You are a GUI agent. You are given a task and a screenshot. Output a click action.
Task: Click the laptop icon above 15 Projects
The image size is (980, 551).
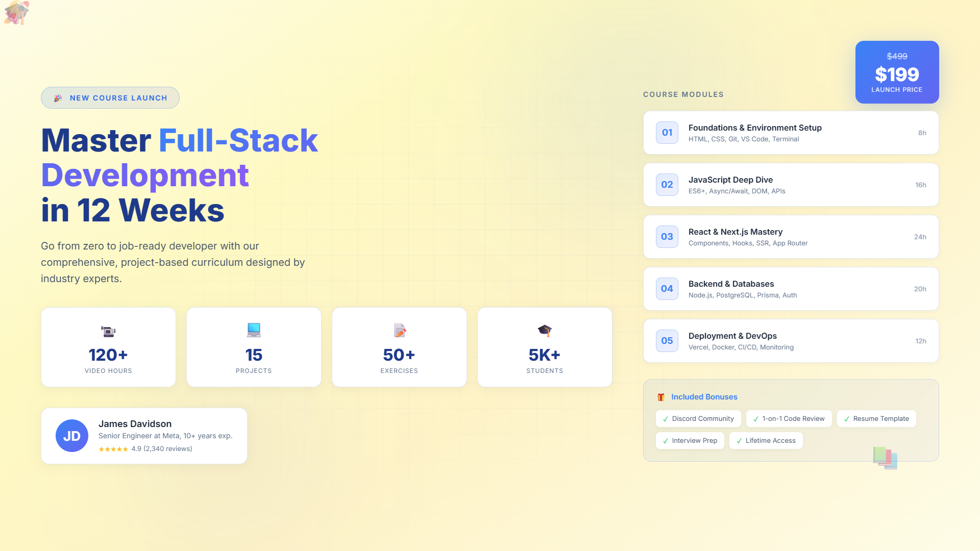coord(254,330)
